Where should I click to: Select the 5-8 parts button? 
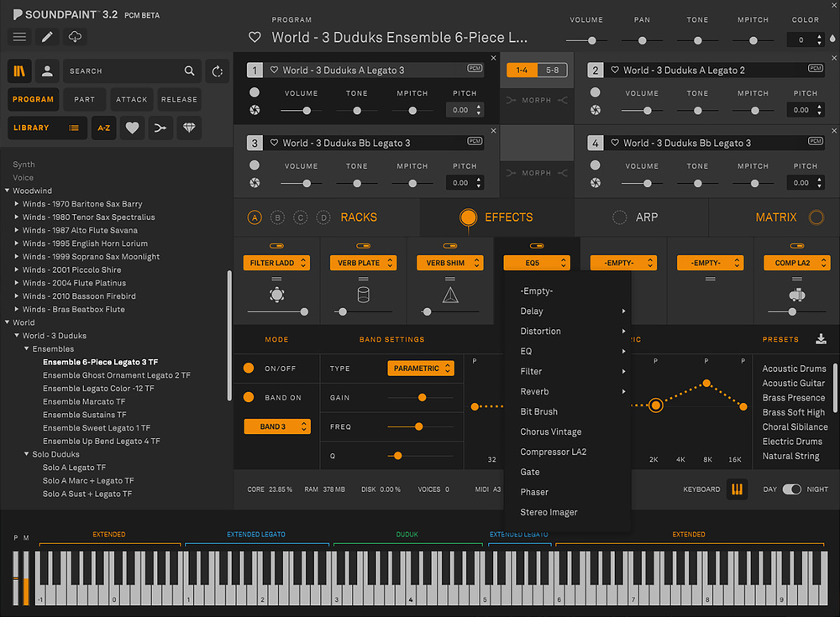point(552,71)
